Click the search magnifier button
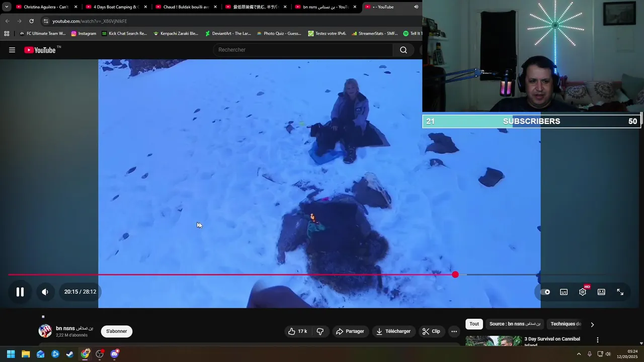The image size is (644, 362). [x=404, y=50]
